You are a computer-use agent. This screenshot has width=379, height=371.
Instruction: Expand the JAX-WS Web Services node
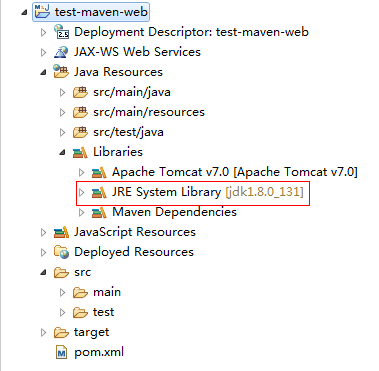pyautogui.click(x=43, y=52)
